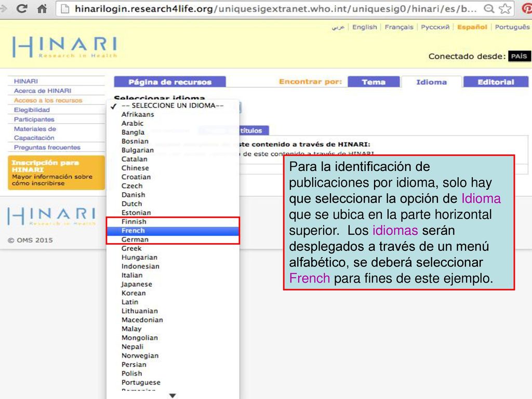Select Macedonian from the language list
Image resolution: width=532 pixels, height=399 pixels.
172,320
